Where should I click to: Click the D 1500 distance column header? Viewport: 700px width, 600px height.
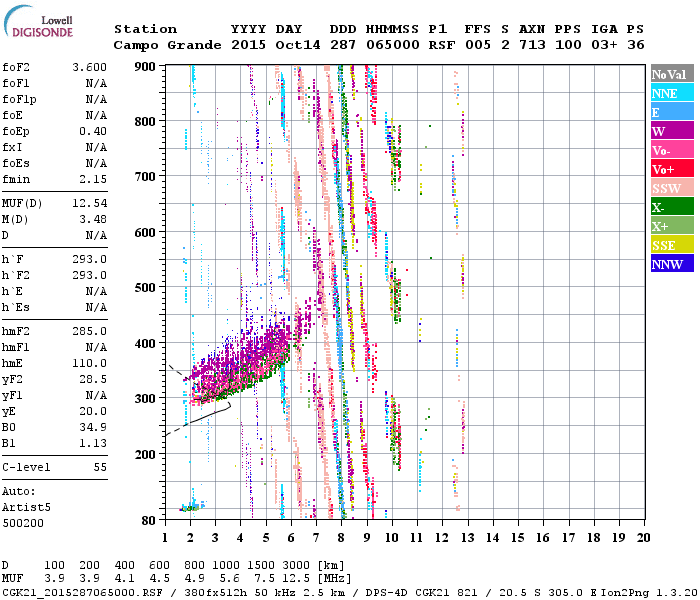coord(261,565)
